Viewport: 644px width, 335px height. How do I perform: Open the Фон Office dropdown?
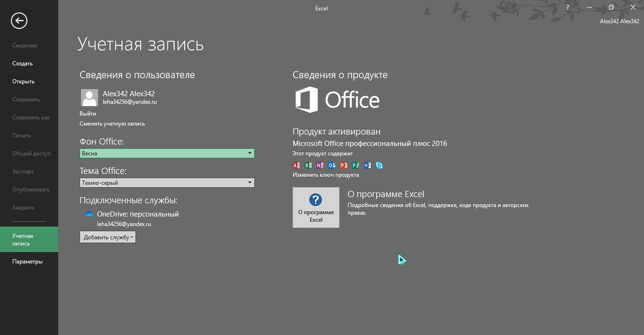167,154
